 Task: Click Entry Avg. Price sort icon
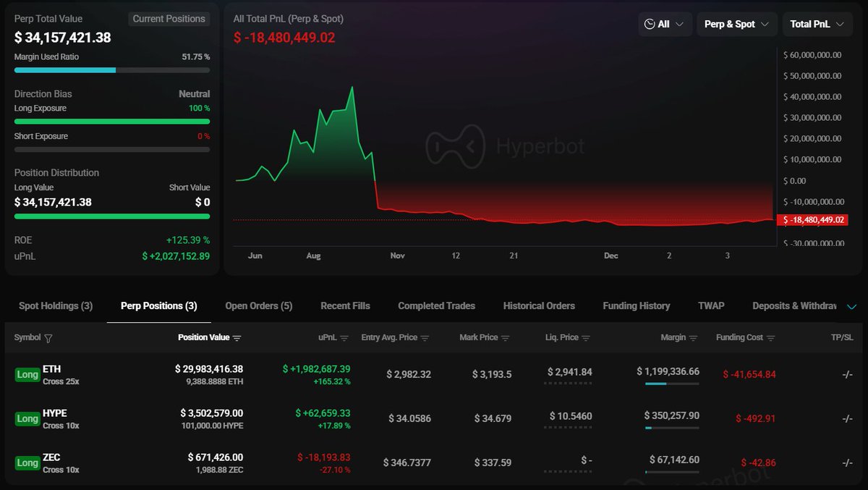tap(425, 338)
